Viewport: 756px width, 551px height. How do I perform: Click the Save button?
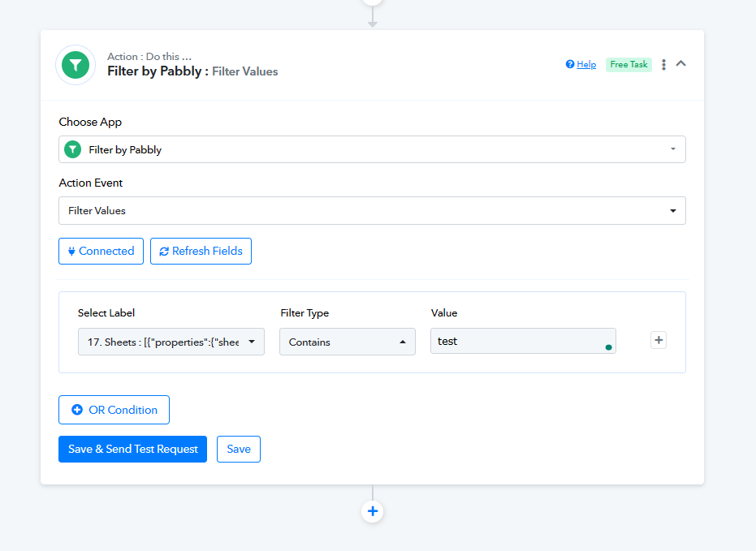239,449
